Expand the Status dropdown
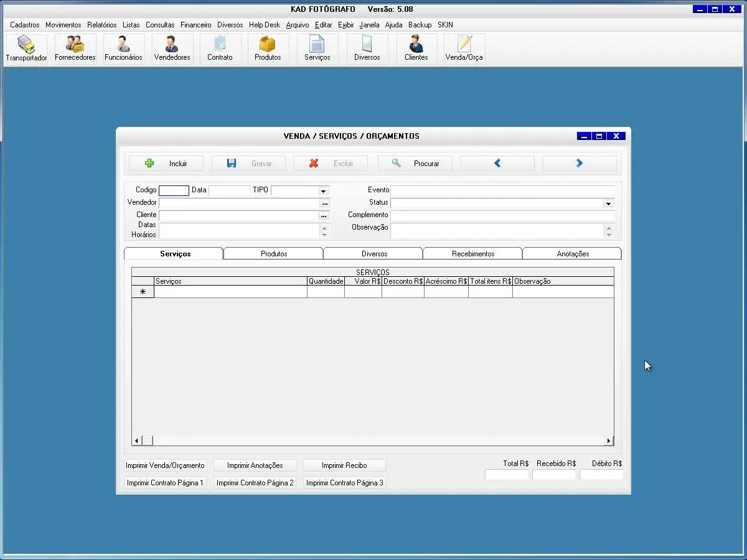This screenshot has height=560, width=747. (608, 203)
